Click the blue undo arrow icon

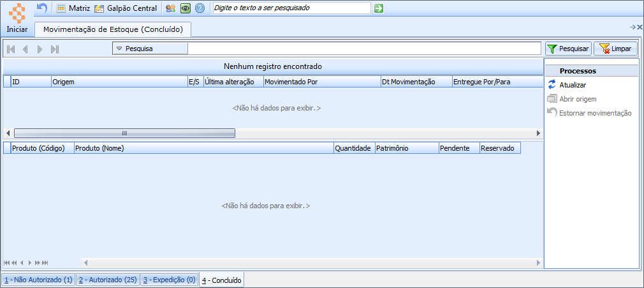pos(42,8)
